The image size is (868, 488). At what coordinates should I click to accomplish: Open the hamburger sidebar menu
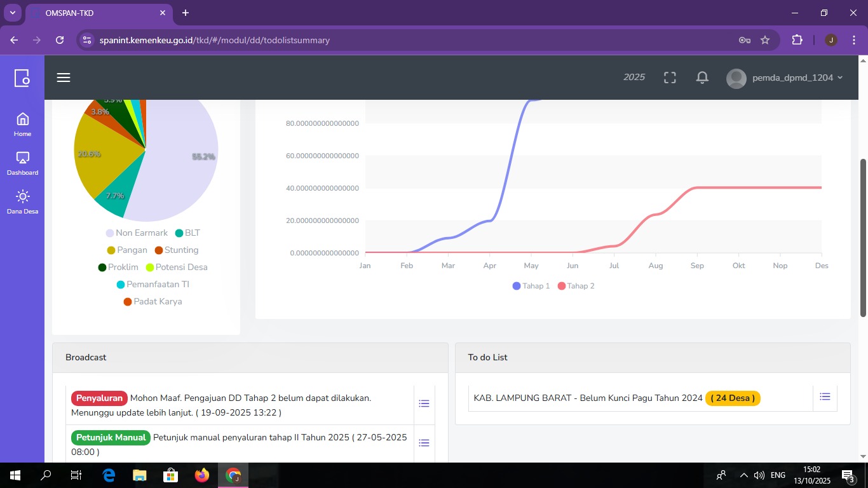(x=64, y=78)
